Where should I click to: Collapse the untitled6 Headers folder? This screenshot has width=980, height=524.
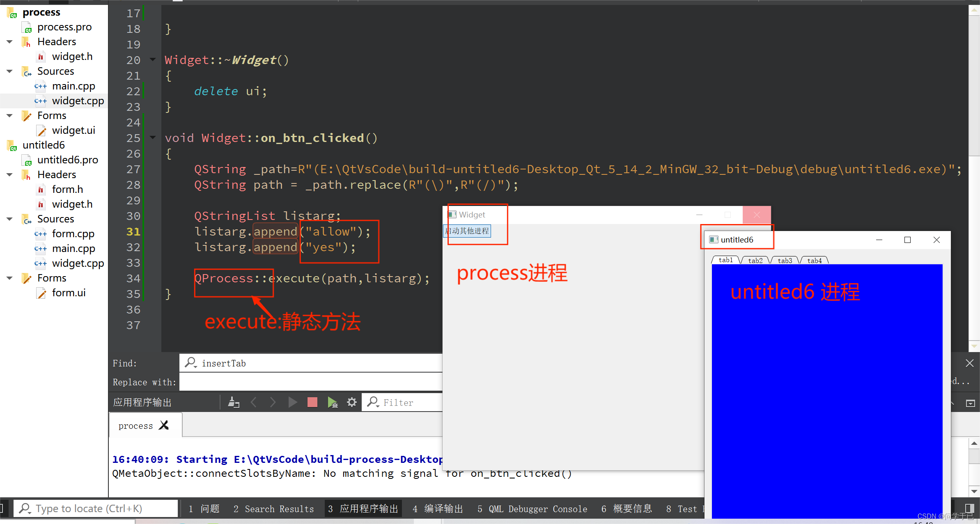pyautogui.click(x=9, y=174)
